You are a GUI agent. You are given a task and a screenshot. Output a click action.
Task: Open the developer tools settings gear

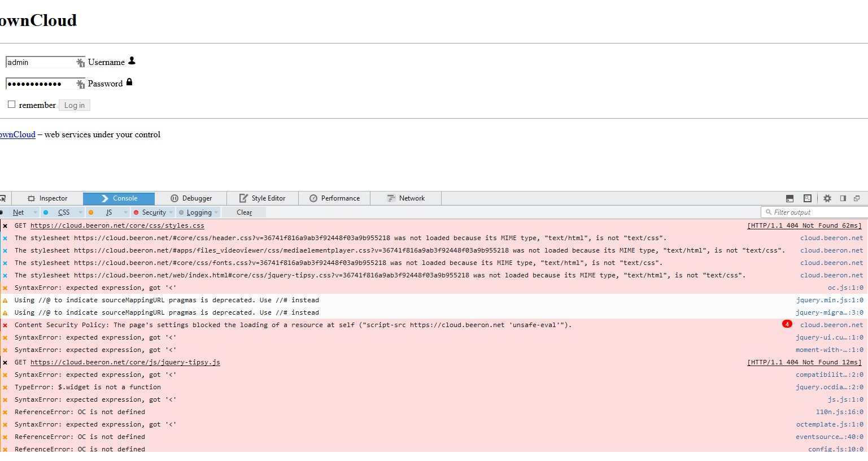pyautogui.click(x=827, y=198)
